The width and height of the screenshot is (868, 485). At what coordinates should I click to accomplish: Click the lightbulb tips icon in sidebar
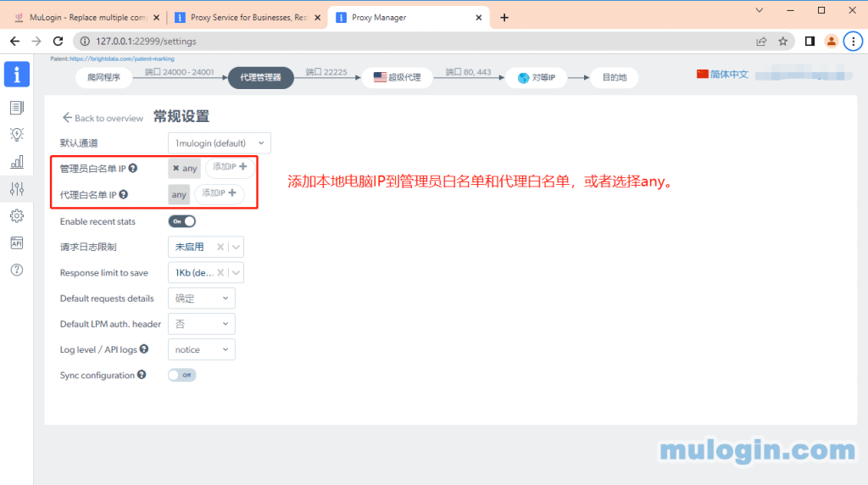16,135
